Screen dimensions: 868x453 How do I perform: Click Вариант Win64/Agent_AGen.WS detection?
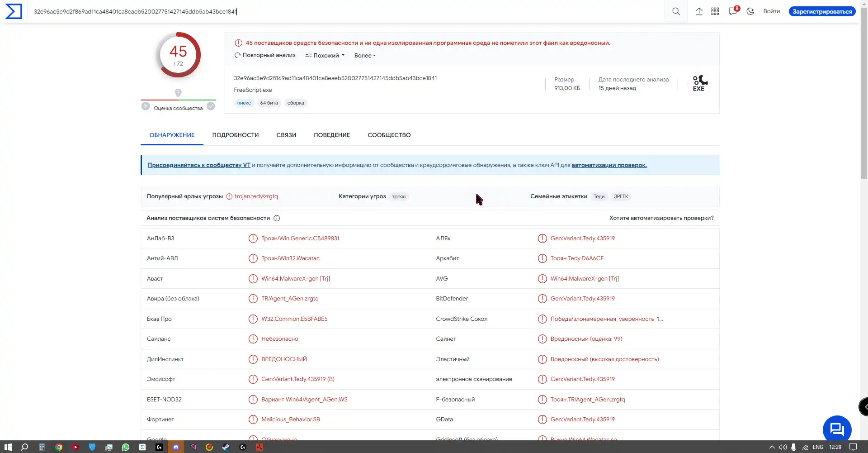click(304, 400)
